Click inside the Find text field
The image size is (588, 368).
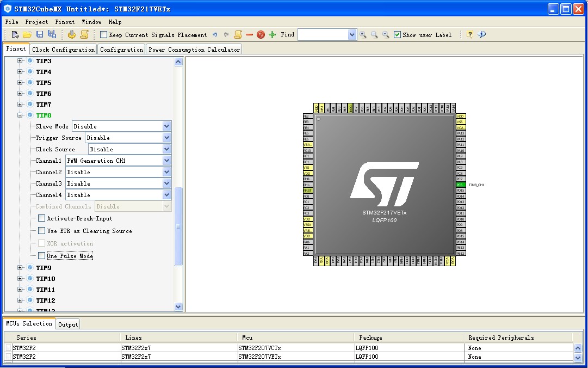(x=323, y=35)
